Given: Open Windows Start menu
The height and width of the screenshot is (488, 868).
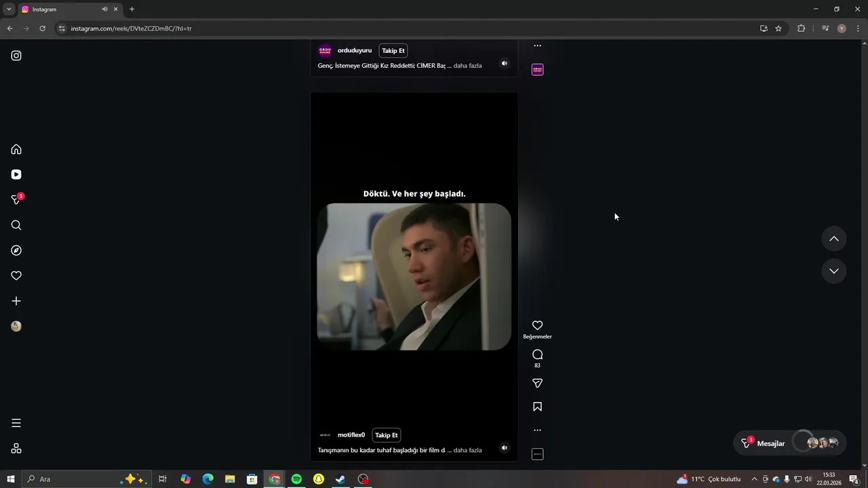Looking at the screenshot, I should click(11, 479).
